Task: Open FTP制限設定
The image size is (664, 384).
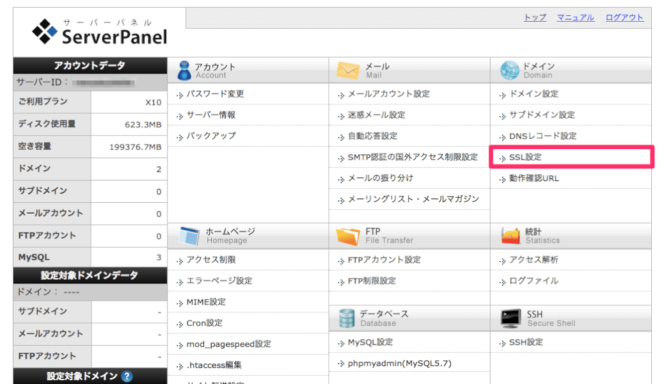Action: click(x=372, y=281)
